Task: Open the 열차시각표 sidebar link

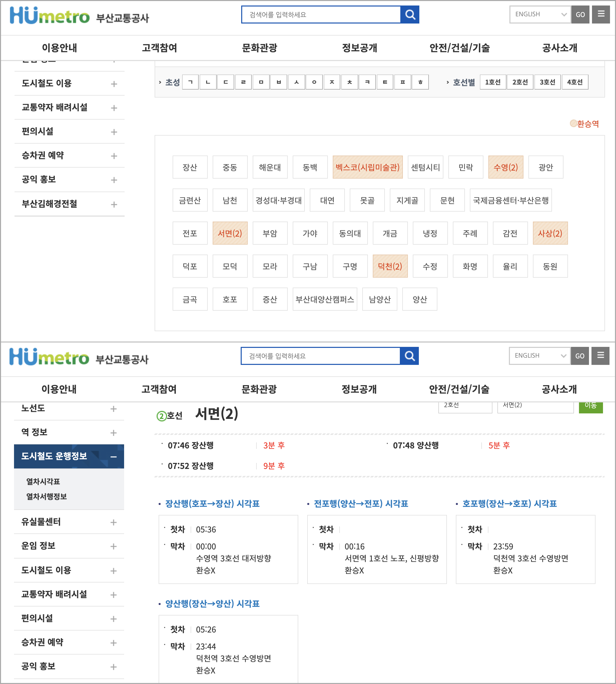Action: (x=43, y=481)
